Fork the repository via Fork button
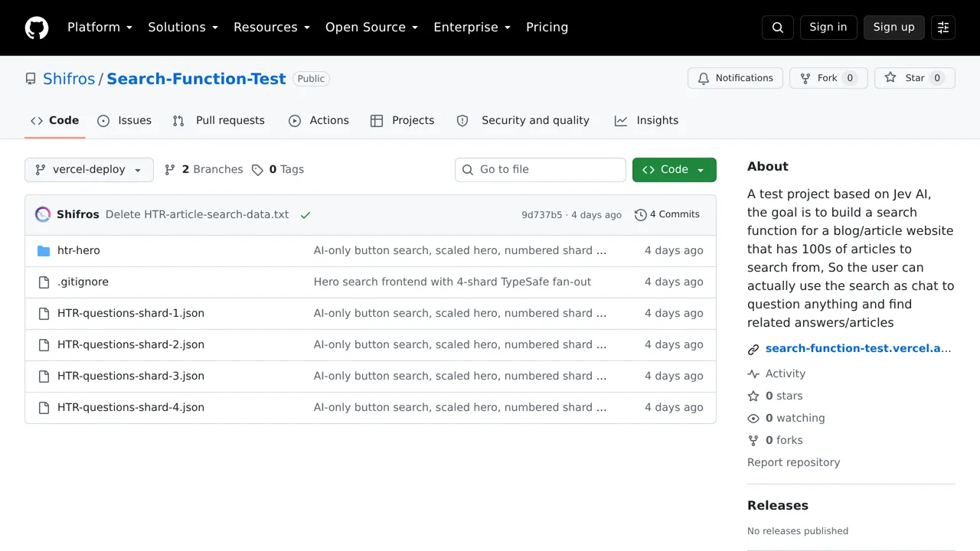The image size is (980, 551). tap(828, 78)
